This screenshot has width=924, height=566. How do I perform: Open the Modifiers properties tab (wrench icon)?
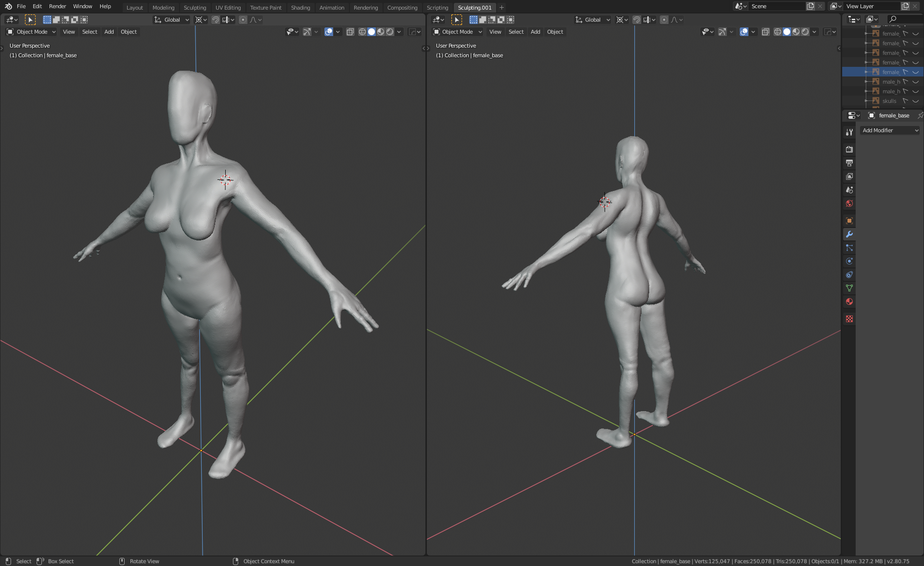tap(849, 234)
